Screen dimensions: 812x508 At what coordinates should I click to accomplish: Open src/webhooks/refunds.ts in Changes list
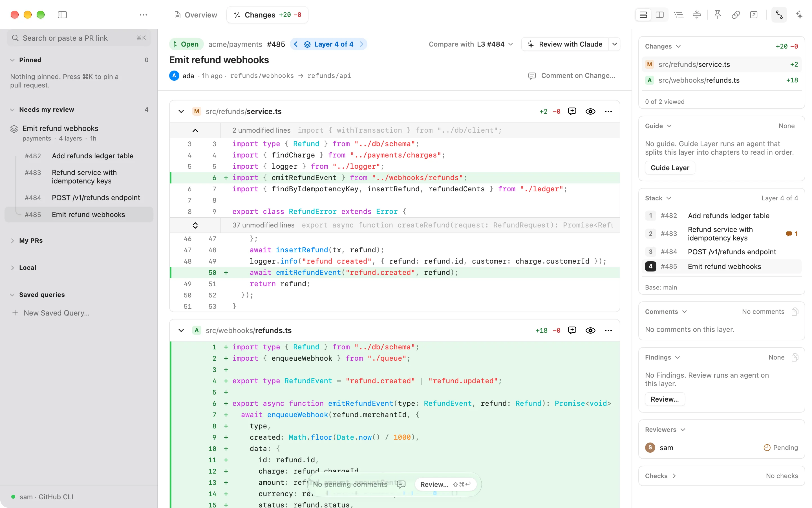(x=721, y=80)
